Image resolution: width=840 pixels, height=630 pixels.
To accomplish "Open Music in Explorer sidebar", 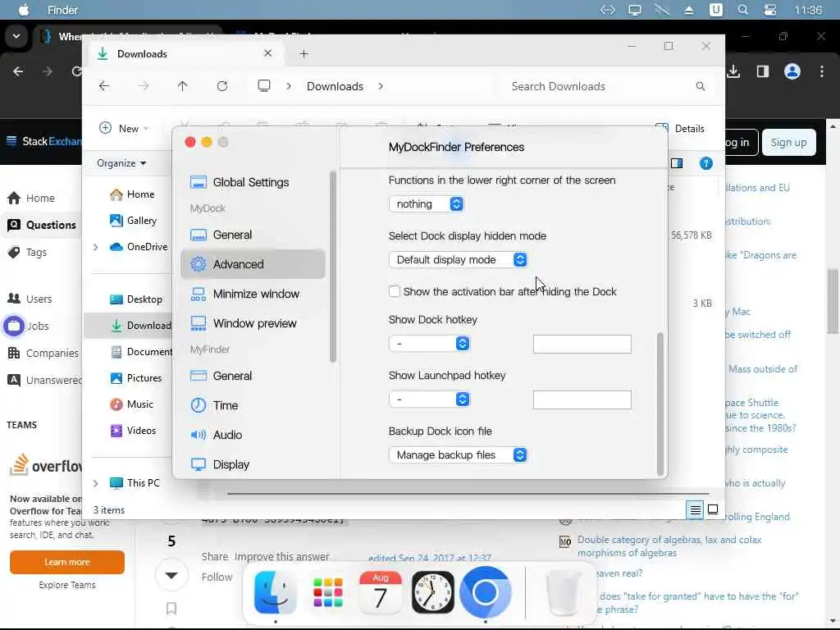I will pyautogui.click(x=132, y=404).
